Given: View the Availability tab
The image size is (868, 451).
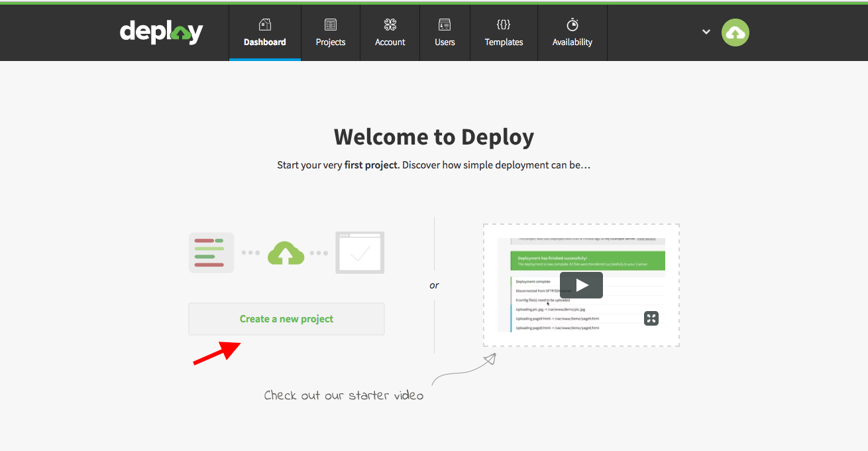Looking at the screenshot, I should [572, 33].
